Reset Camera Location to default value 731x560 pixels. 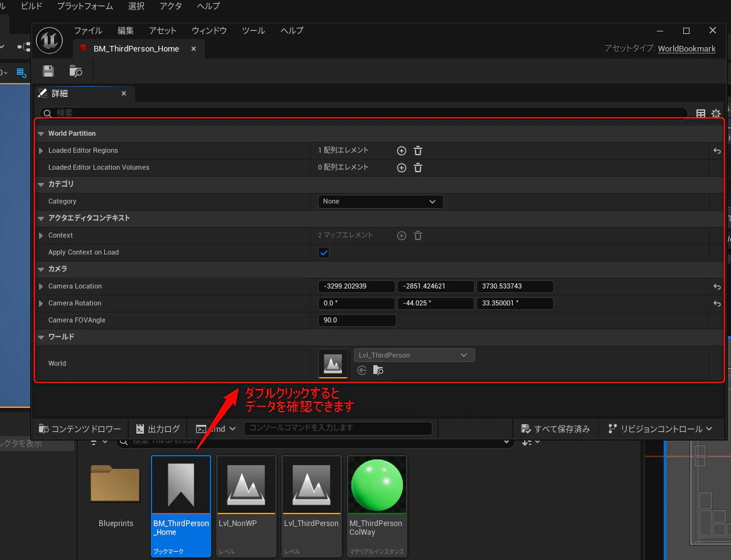click(717, 287)
